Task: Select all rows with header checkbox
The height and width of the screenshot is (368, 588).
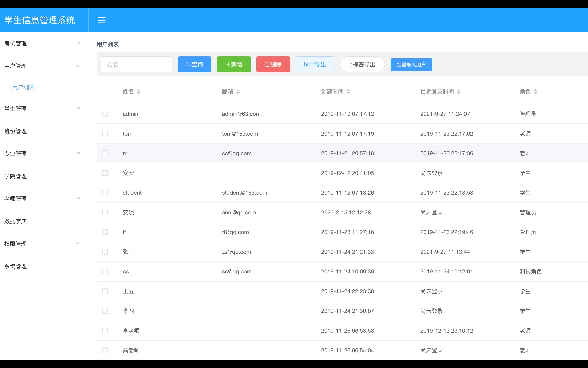Action: (103, 93)
